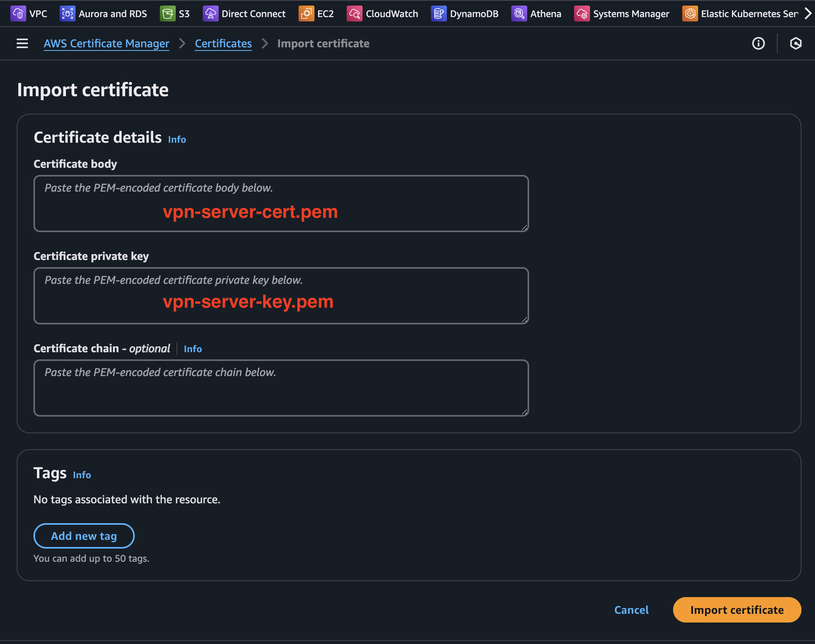This screenshot has height=644, width=815.
Task: Focus the Certificate private key text area
Action: pyautogui.click(x=281, y=296)
